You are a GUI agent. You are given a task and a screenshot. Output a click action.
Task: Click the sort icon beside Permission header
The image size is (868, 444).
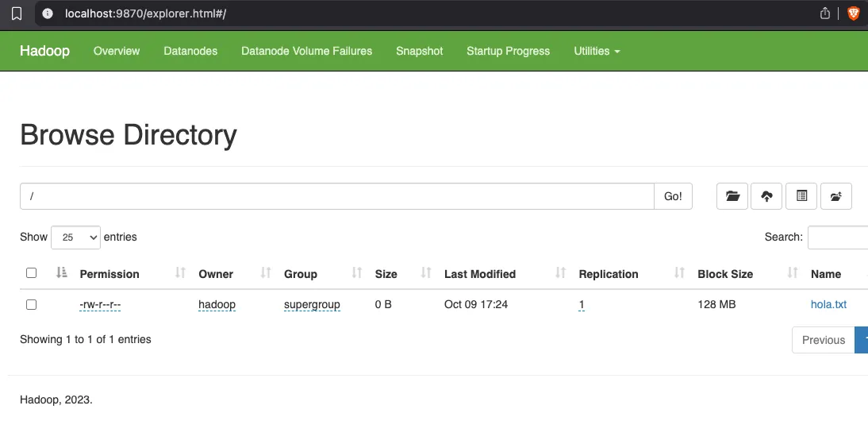click(x=180, y=273)
